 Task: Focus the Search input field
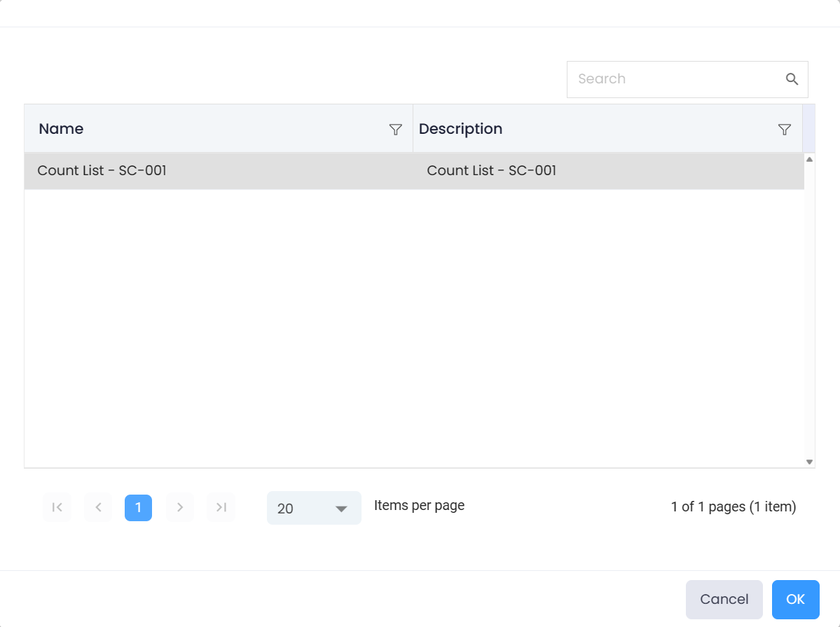tap(673, 79)
